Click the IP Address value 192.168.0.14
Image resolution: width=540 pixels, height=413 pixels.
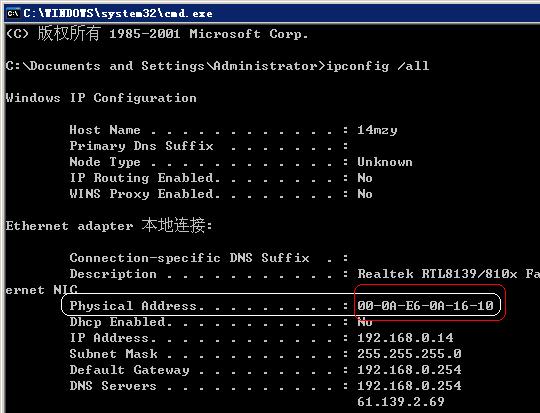coord(405,338)
